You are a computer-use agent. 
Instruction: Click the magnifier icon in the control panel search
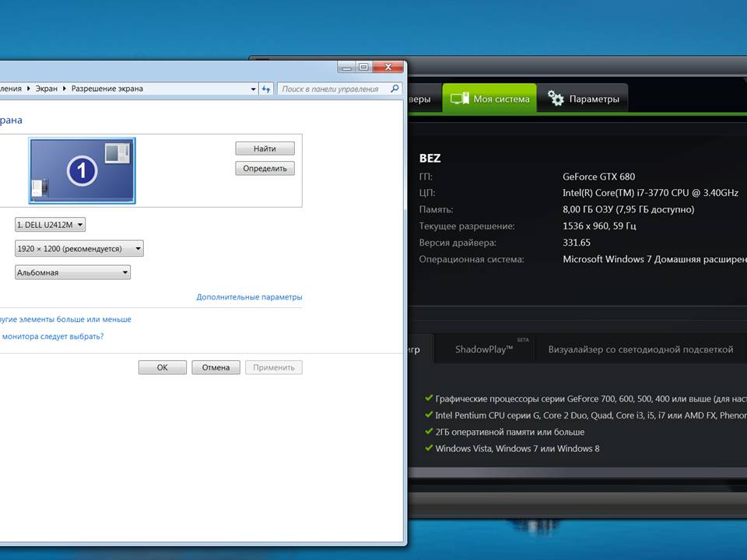click(395, 89)
